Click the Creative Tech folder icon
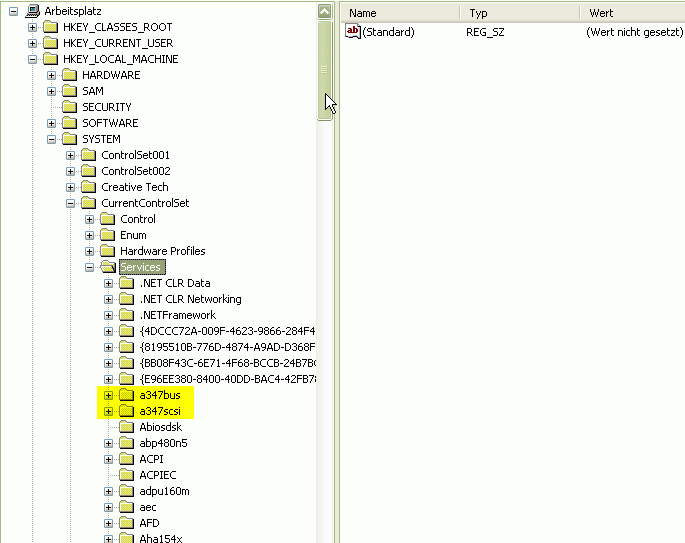Screen dimensions: 685x543 click(89, 187)
